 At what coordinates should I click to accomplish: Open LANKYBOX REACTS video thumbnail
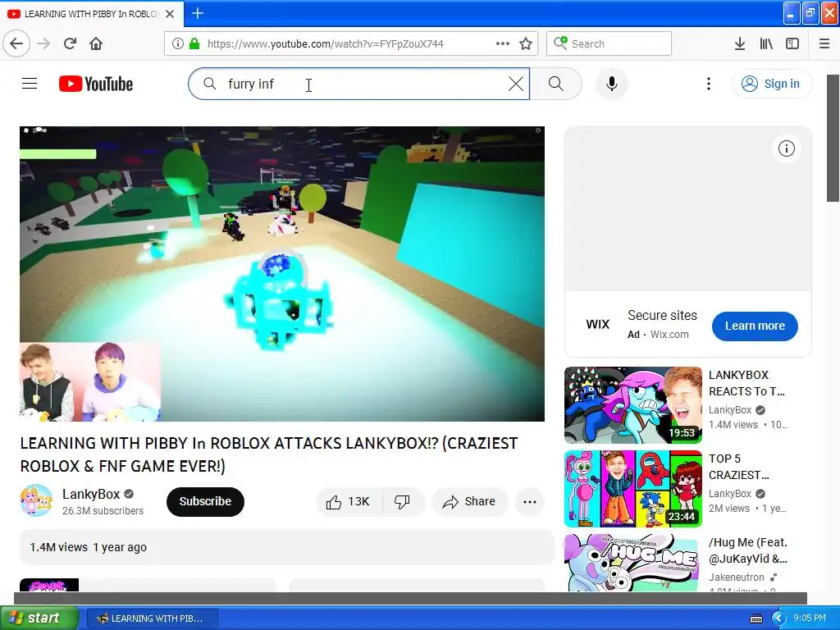click(x=632, y=405)
